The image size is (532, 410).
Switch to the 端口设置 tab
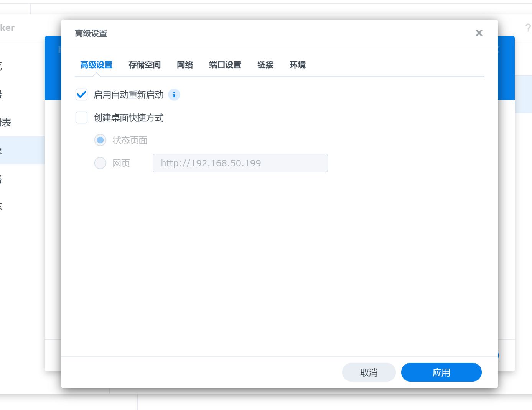[x=225, y=65]
